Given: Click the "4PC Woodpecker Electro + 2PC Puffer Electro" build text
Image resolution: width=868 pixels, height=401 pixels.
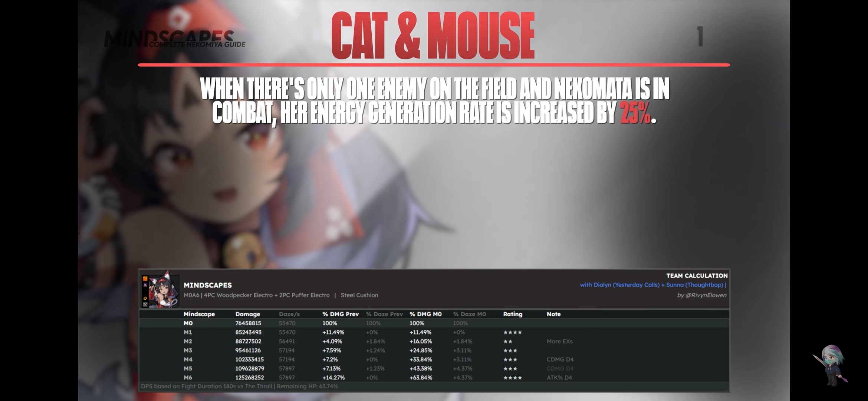Looking at the screenshot, I should pos(267,295).
